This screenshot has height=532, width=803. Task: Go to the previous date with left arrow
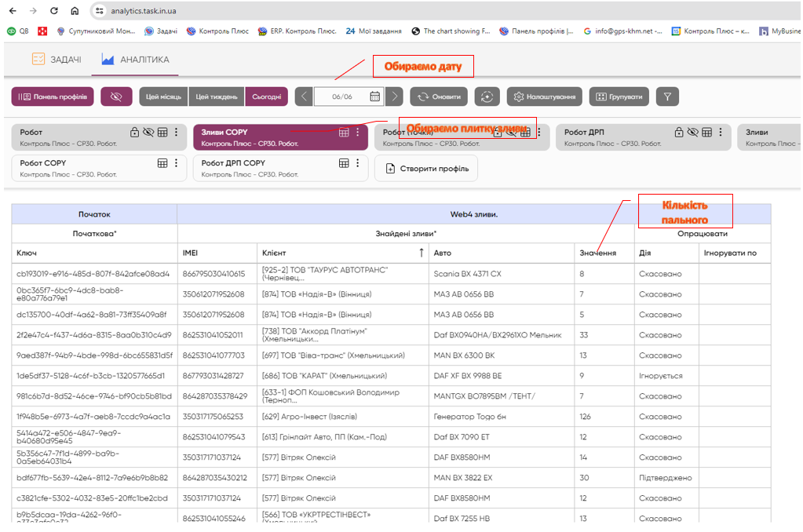(304, 97)
